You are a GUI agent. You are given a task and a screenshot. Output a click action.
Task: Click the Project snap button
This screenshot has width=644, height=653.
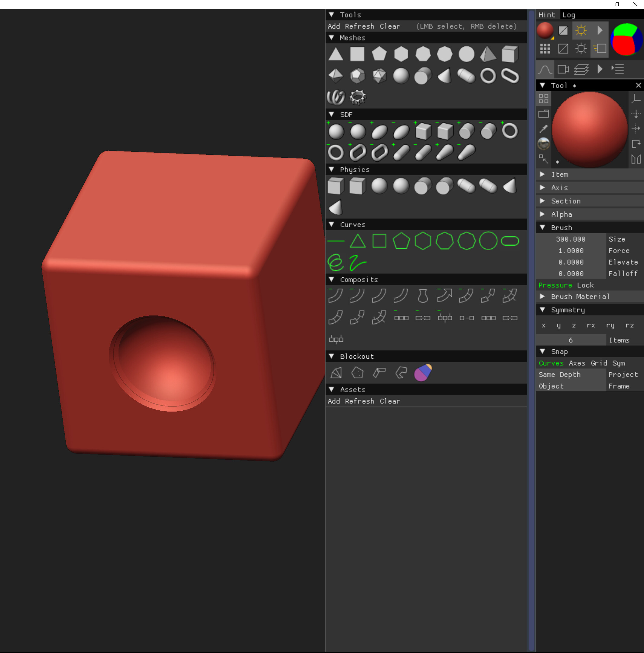point(623,374)
